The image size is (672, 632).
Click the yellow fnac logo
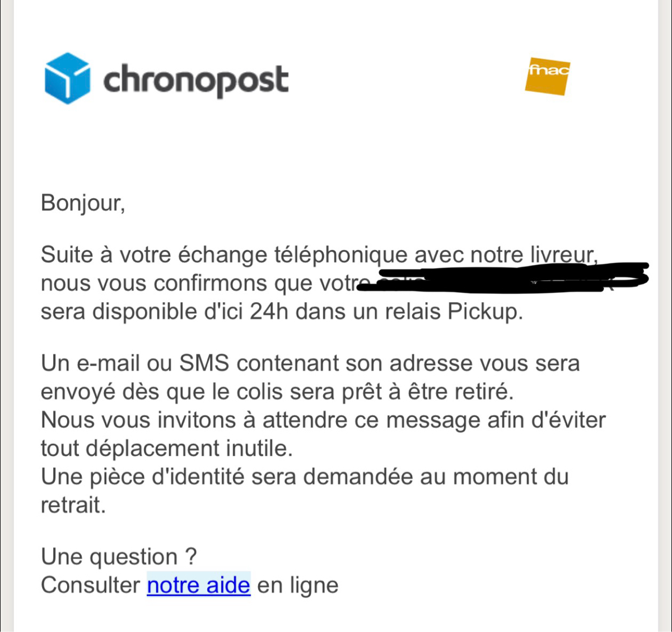pos(547,76)
